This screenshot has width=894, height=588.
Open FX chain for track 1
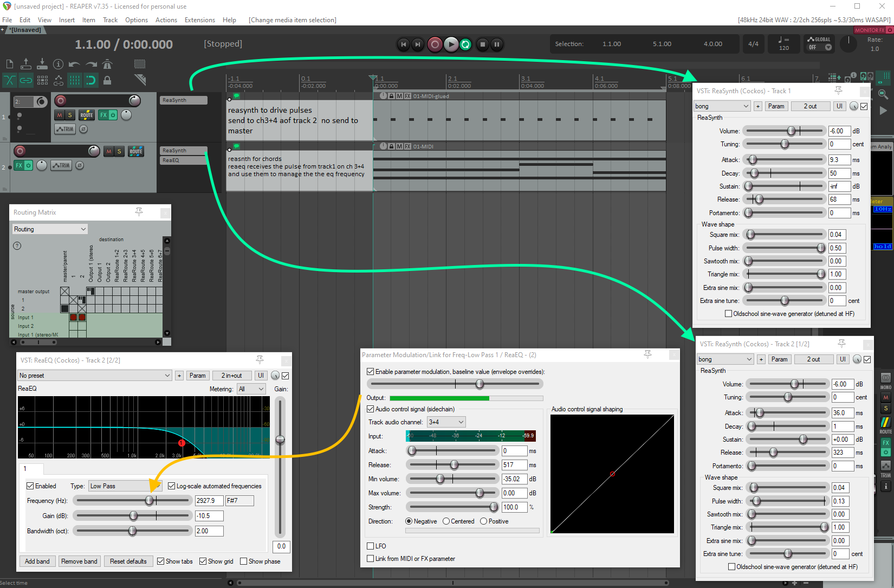pyautogui.click(x=103, y=115)
